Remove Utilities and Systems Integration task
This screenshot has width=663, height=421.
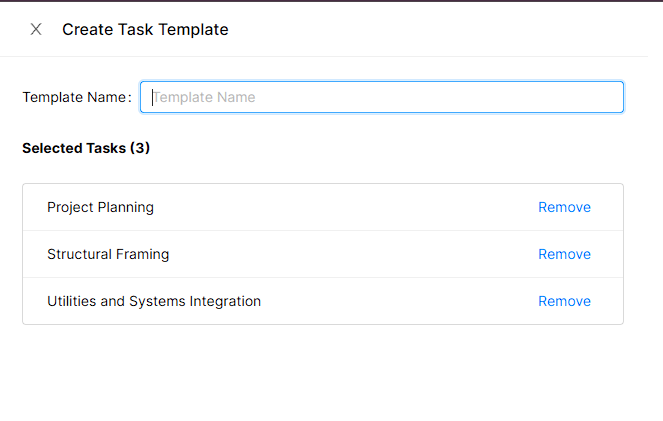coord(564,301)
